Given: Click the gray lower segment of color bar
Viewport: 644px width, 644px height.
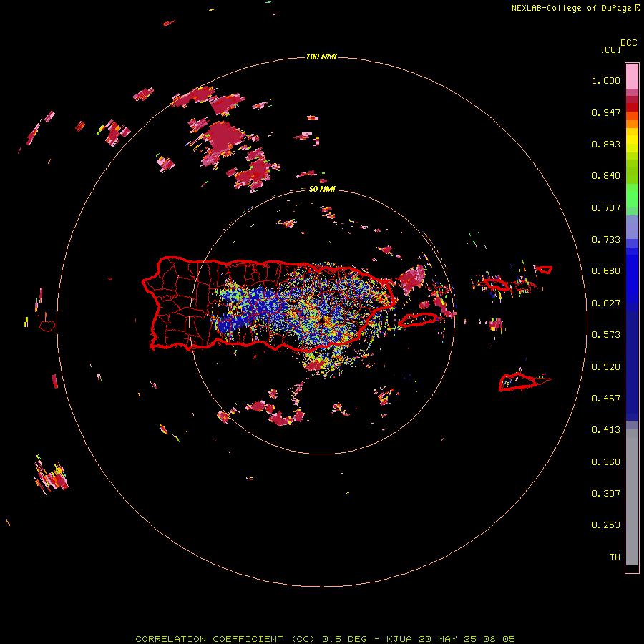Looking at the screenshot, I should point(632,497).
